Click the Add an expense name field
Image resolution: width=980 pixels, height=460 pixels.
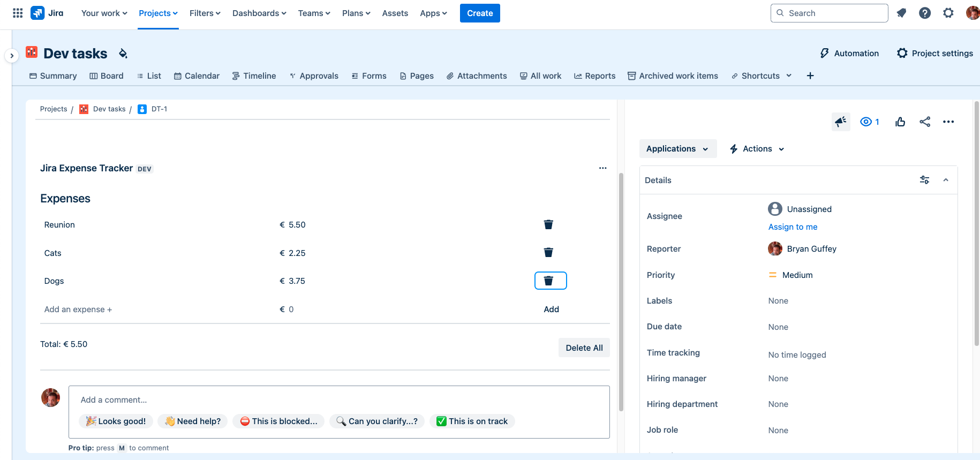[x=78, y=309]
